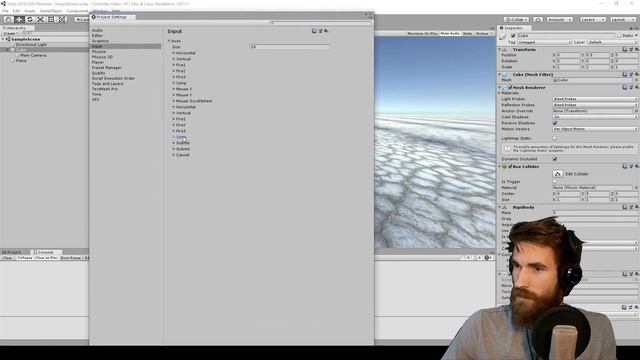This screenshot has height=360, width=640.
Task: Toggle the Mesh Renderer enabled checkbox
Action: tap(510, 87)
